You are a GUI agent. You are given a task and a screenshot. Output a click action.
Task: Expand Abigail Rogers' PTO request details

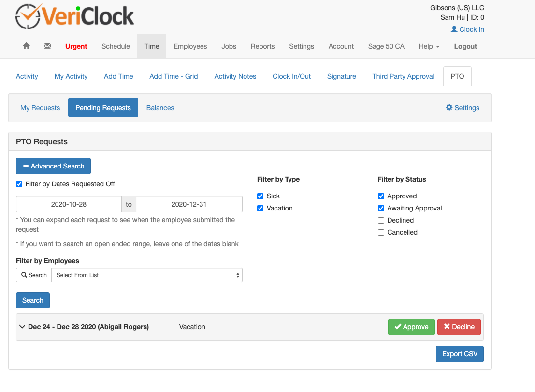pyautogui.click(x=22, y=327)
